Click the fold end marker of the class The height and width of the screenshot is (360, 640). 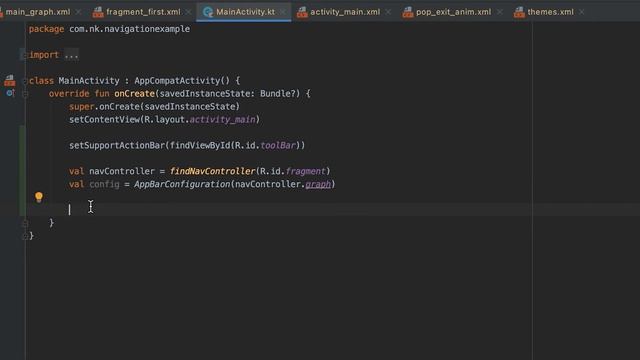click(x=24, y=236)
